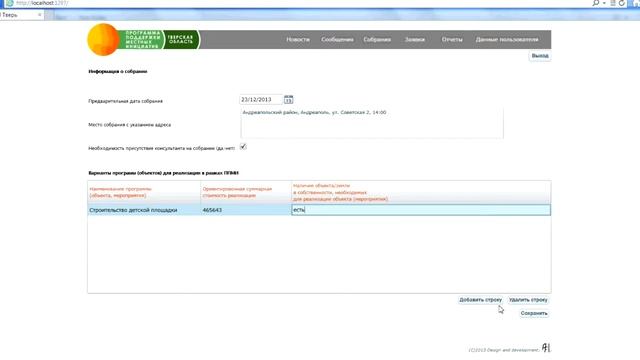Select the Тверь browser tab
Viewport: 640px width, 360px height.
click(x=20, y=15)
